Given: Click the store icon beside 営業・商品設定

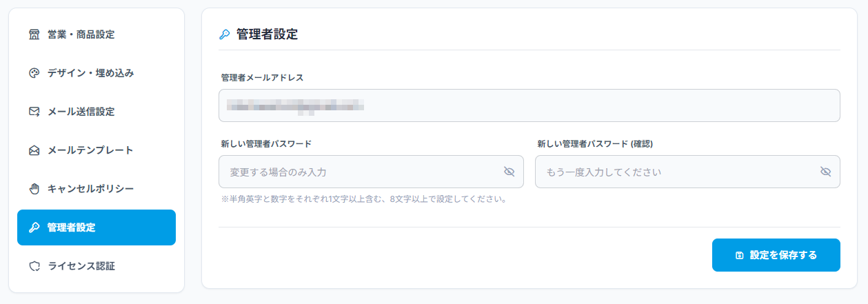Looking at the screenshot, I should (34, 34).
